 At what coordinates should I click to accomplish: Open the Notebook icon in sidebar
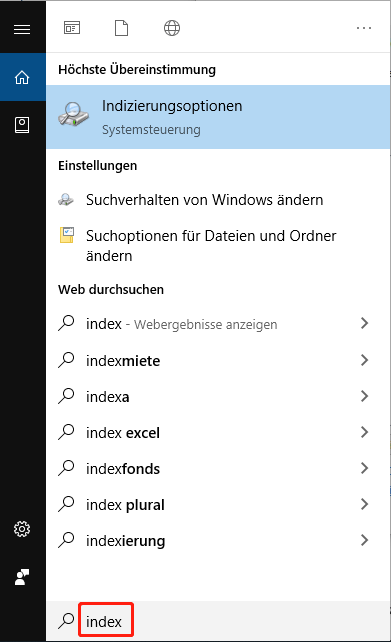(22, 125)
